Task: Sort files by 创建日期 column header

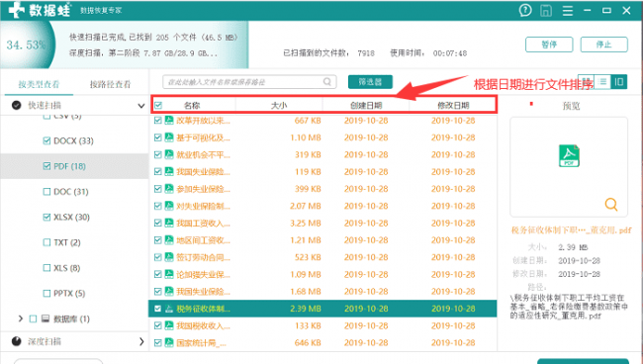Action: pyautogui.click(x=366, y=106)
